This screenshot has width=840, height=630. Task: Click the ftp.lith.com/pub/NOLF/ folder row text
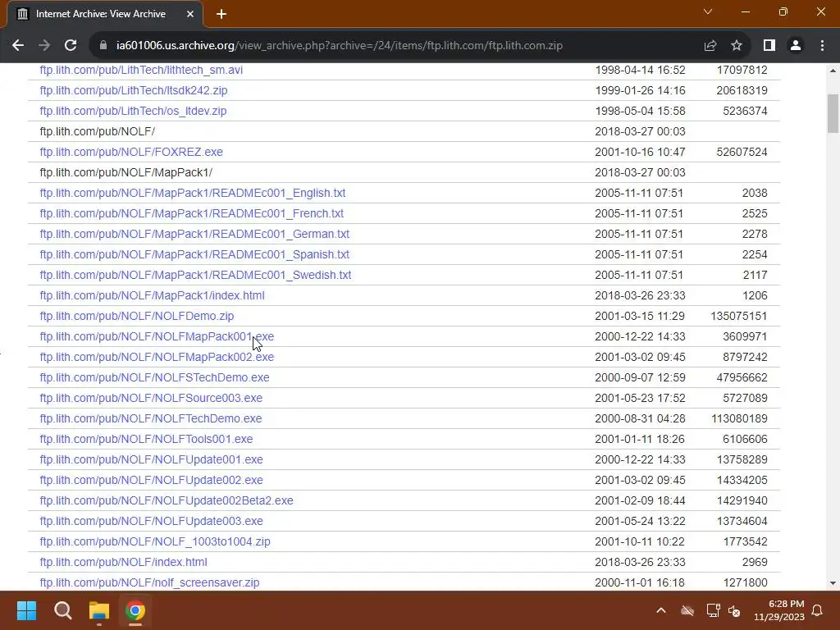pos(98,132)
